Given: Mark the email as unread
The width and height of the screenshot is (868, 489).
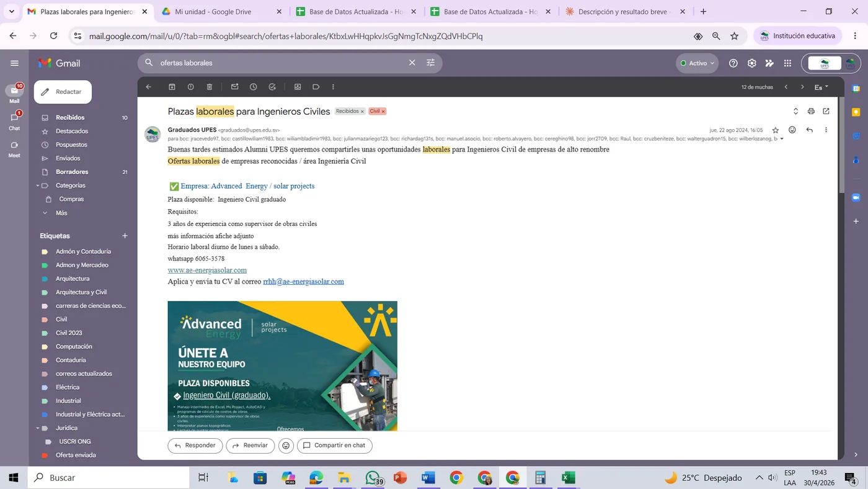Looking at the screenshot, I should coord(235,87).
